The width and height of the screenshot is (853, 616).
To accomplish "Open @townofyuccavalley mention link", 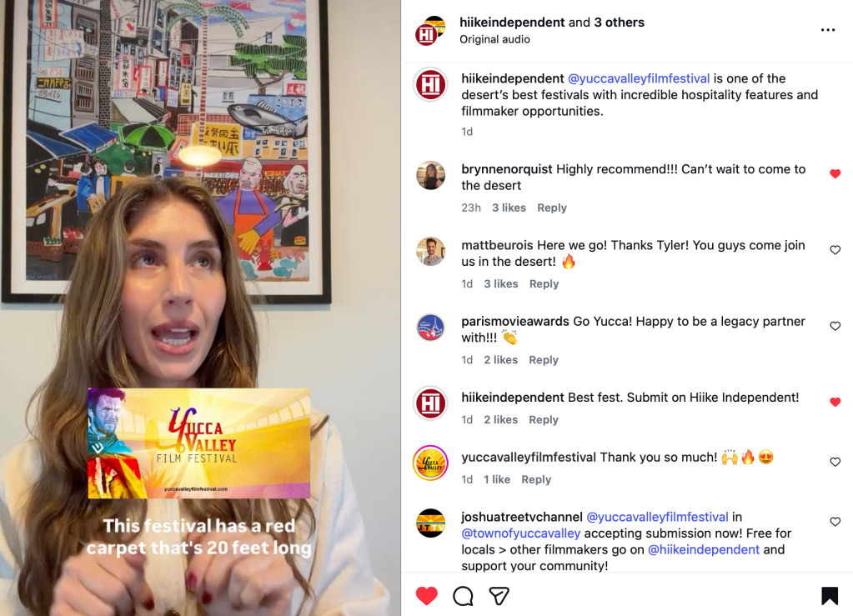I will [520, 533].
